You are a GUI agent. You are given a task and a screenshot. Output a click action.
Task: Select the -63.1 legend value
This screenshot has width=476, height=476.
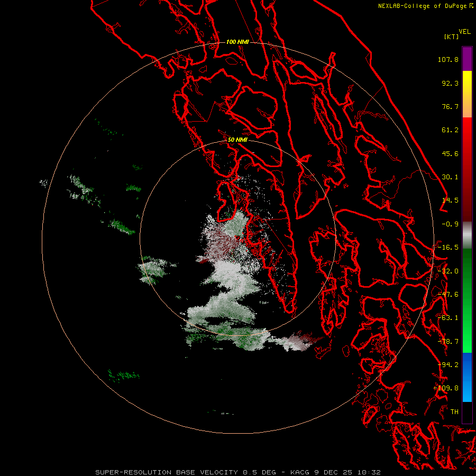448,318
